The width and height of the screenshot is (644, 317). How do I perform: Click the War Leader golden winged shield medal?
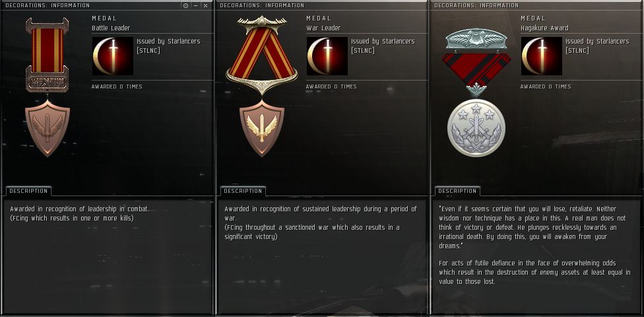[x=261, y=128]
